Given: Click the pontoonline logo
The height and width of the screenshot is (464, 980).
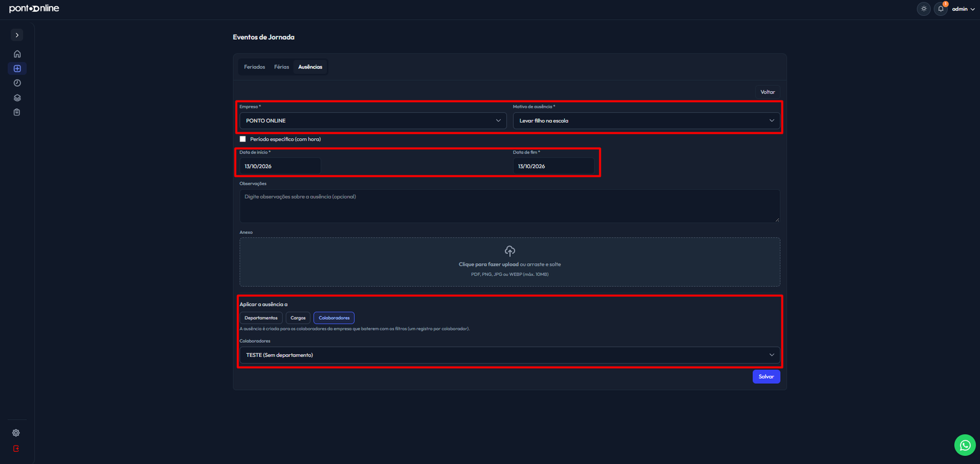Looking at the screenshot, I should [x=34, y=9].
